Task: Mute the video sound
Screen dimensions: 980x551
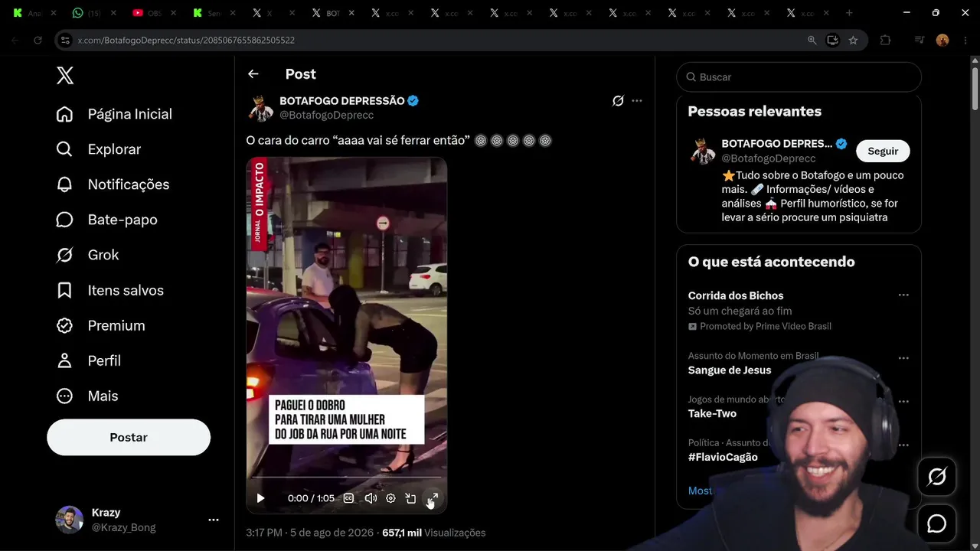Action: pyautogui.click(x=371, y=498)
